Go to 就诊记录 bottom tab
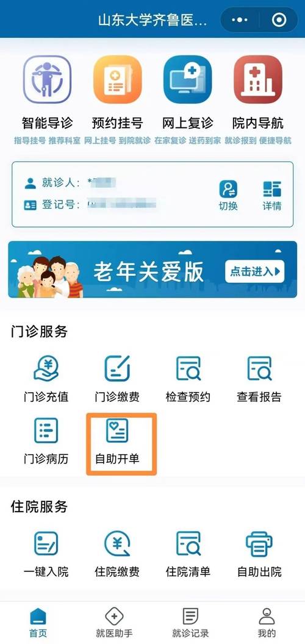 pos(190,623)
